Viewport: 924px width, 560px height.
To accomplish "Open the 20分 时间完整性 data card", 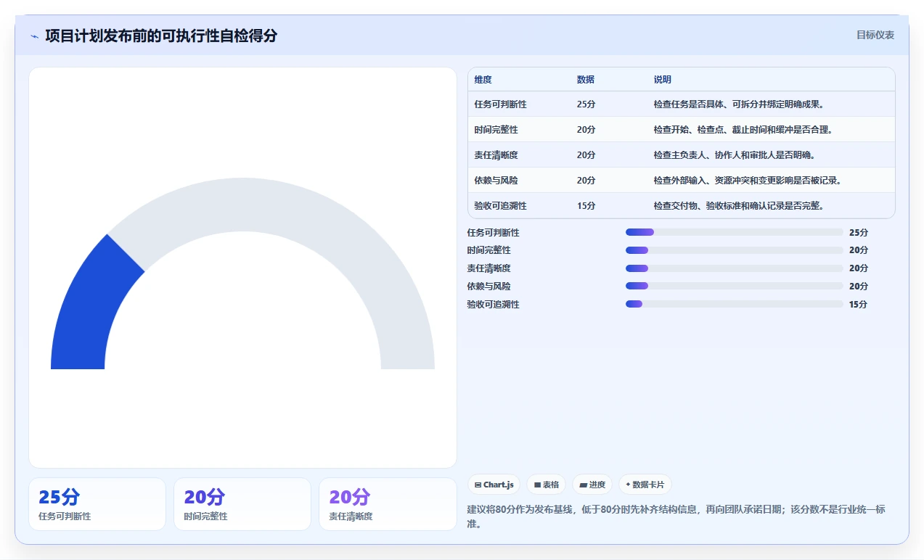I will click(x=242, y=504).
